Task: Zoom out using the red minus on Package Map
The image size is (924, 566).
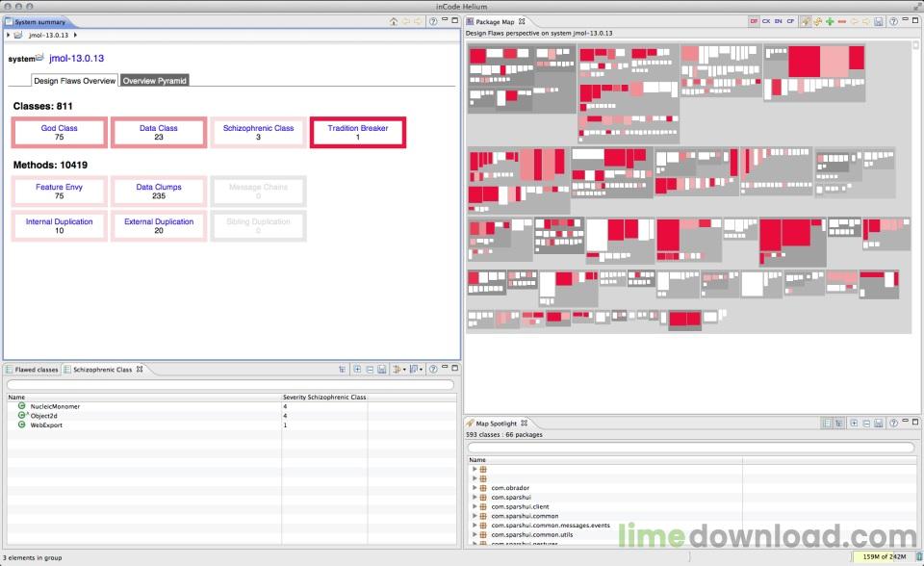Action: 843,19
